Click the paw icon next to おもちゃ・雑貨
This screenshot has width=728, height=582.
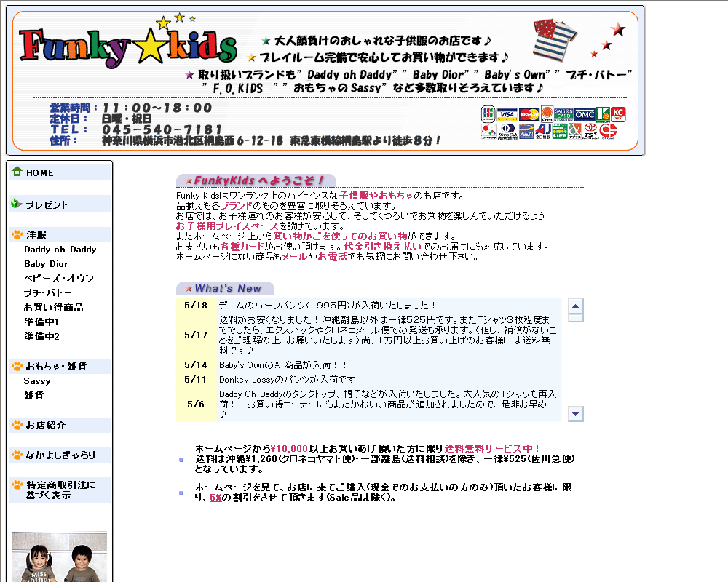coord(17,366)
